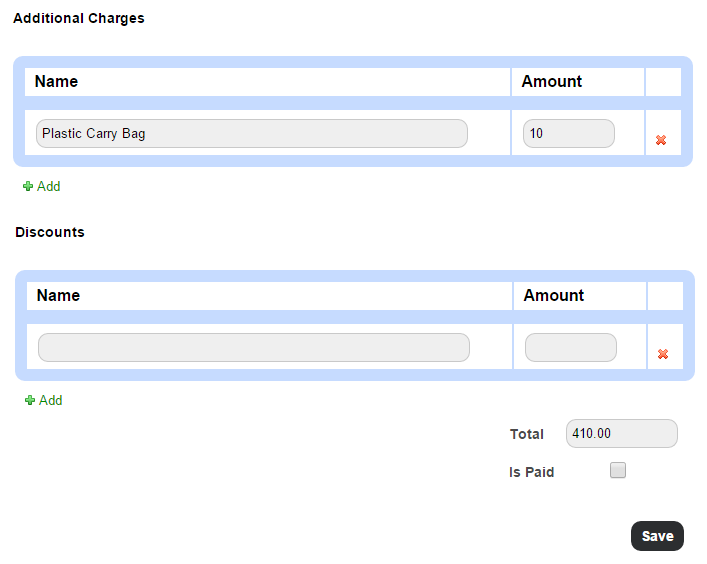Screen dimensions: 707x564
Task: Focus the empty discount Amount field
Action: click(570, 347)
